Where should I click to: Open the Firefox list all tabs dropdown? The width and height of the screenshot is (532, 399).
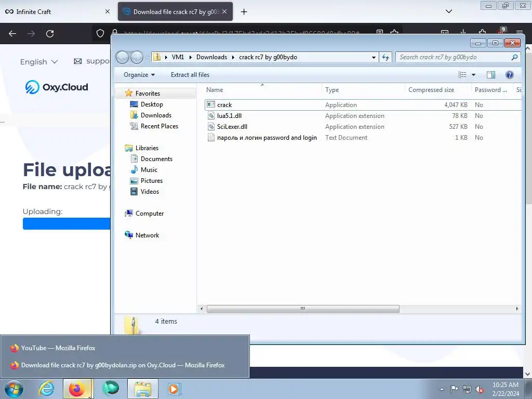[x=448, y=11]
